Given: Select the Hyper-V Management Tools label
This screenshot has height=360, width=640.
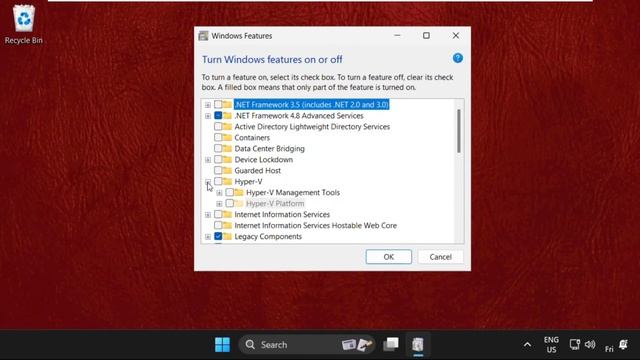Looking at the screenshot, I should [293, 192].
